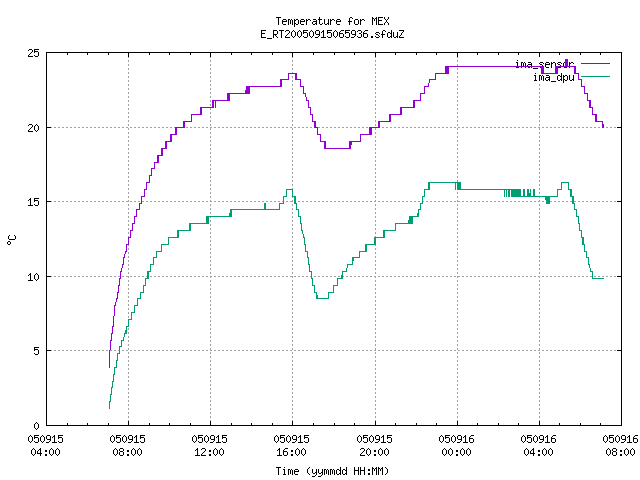The height and width of the screenshot is (480, 640).
Task: Click the x-axis tick label 050916 00:00
Action: point(456,446)
